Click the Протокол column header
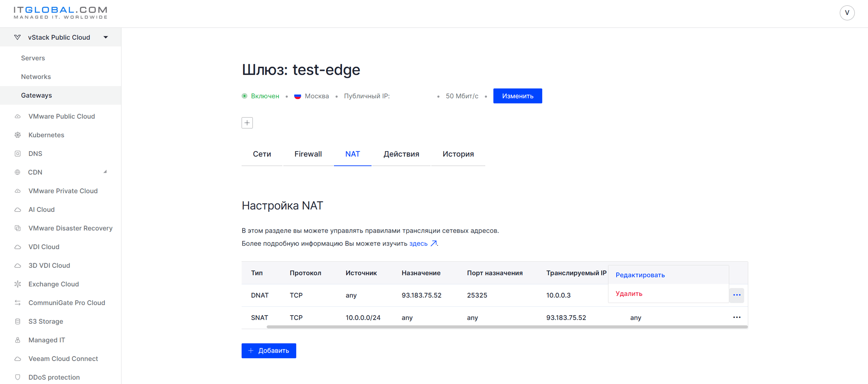This screenshot has width=868, height=384. coord(305,273)
